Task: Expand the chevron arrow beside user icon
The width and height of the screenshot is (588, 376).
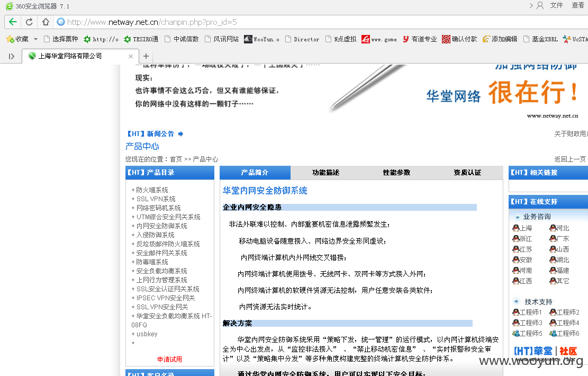Action: [x=531, y=5]
